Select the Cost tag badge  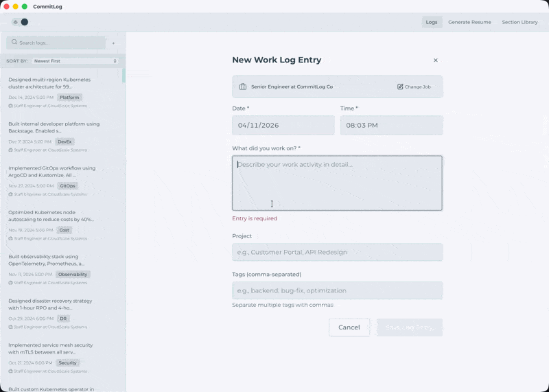(x=64, y=230)
